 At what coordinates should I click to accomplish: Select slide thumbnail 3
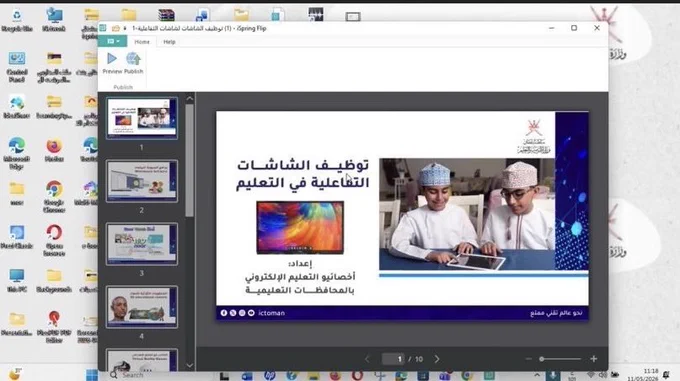(142, 244)
